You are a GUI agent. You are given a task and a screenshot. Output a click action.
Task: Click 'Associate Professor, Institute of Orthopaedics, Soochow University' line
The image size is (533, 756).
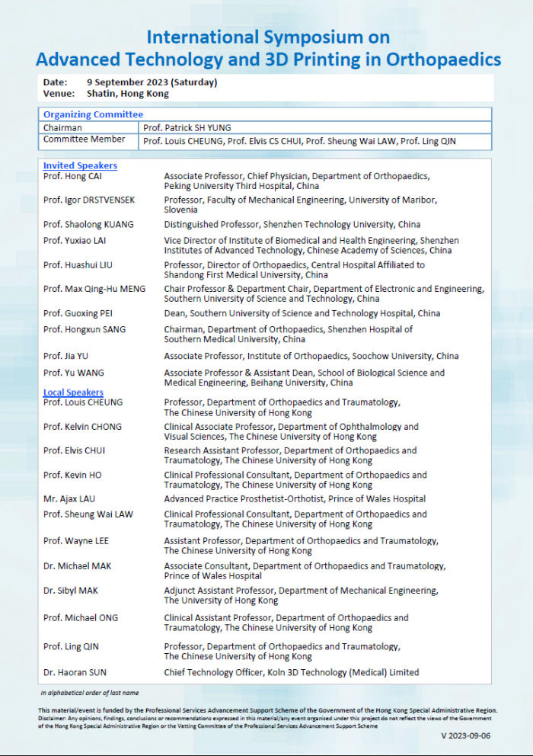click(311, 357)
